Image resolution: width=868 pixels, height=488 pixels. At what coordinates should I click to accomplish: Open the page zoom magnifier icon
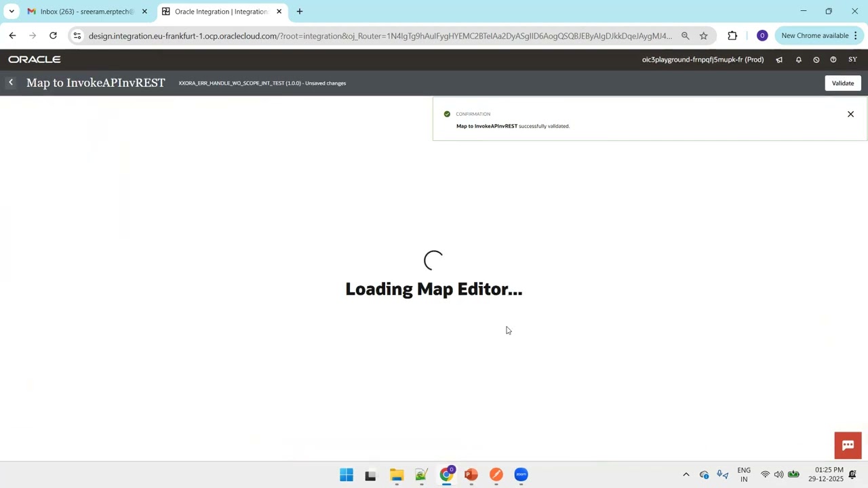pyautogui.click(x=685, y=36)
